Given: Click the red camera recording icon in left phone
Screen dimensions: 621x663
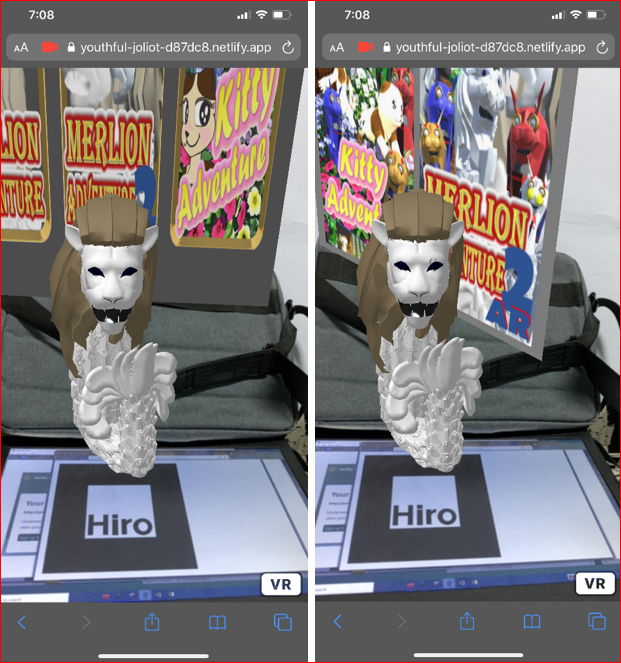Looking at the screenshot, I should [50, 47].
